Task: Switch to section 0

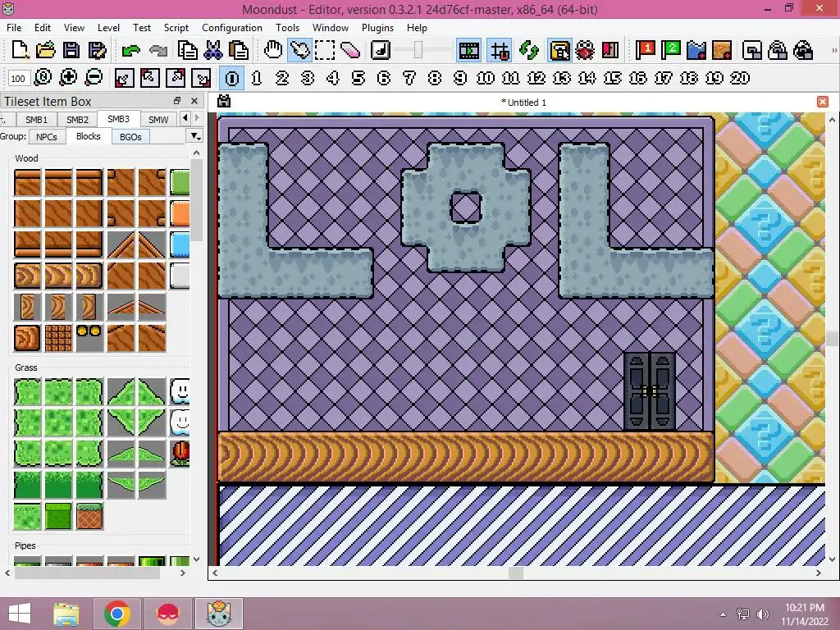Action: [x=232, y=78]
